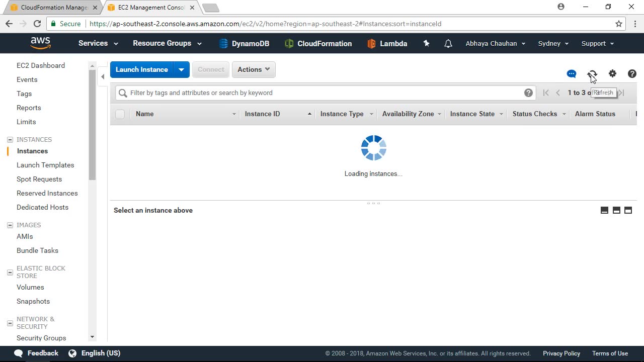Image resolution: width=644 pixels, height=362 pixels.
Task: Refresh the instances list
Action: click(x=592, y=74)
